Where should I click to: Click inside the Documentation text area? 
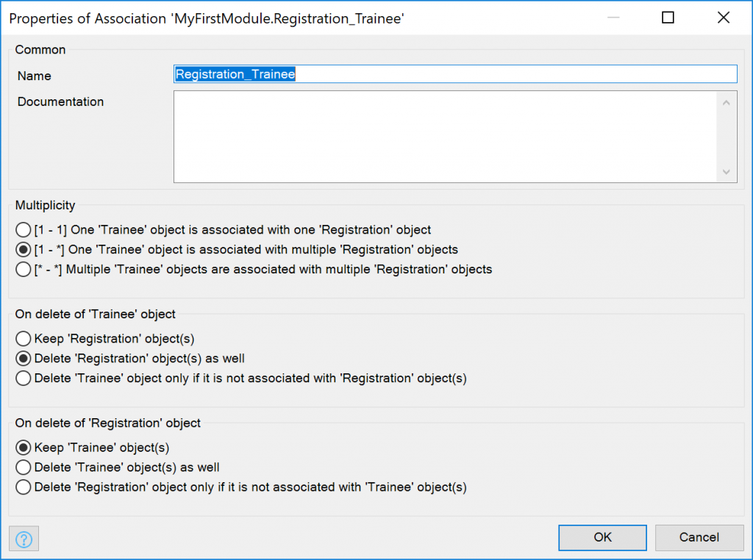445,137
